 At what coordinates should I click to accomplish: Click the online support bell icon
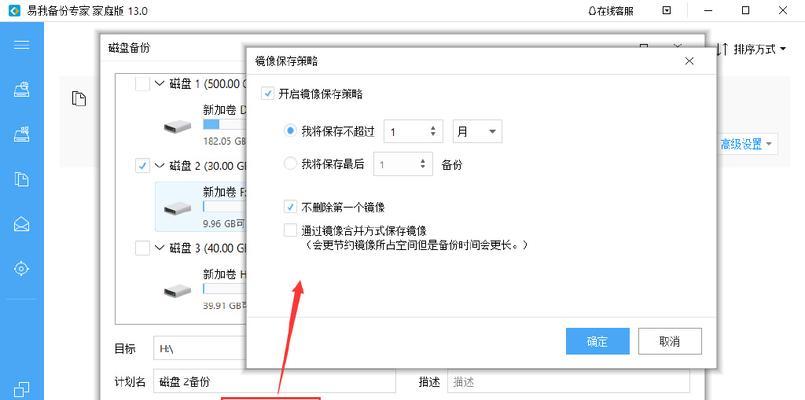[x=592, y=11]
